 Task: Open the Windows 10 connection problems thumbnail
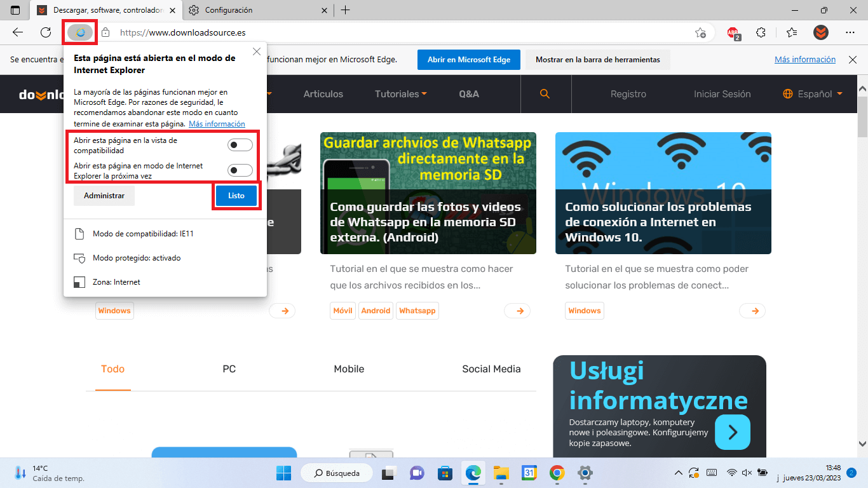pyautogui.click(x=663, y=193)
